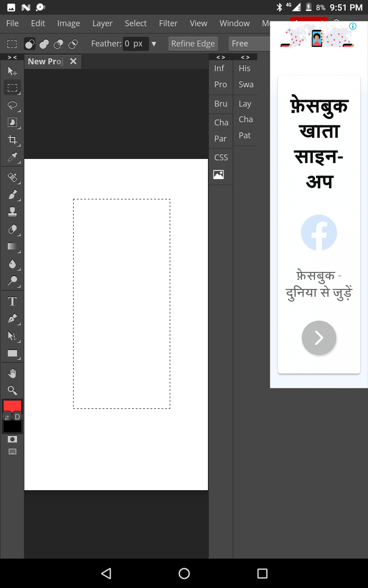Pick the red foreground color swatch

pos(12,405)
